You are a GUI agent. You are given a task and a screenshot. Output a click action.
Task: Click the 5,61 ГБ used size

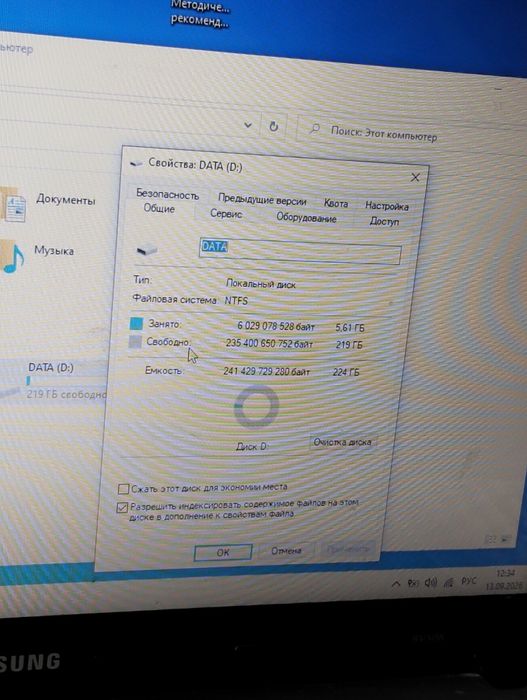(x=350, y=328)
